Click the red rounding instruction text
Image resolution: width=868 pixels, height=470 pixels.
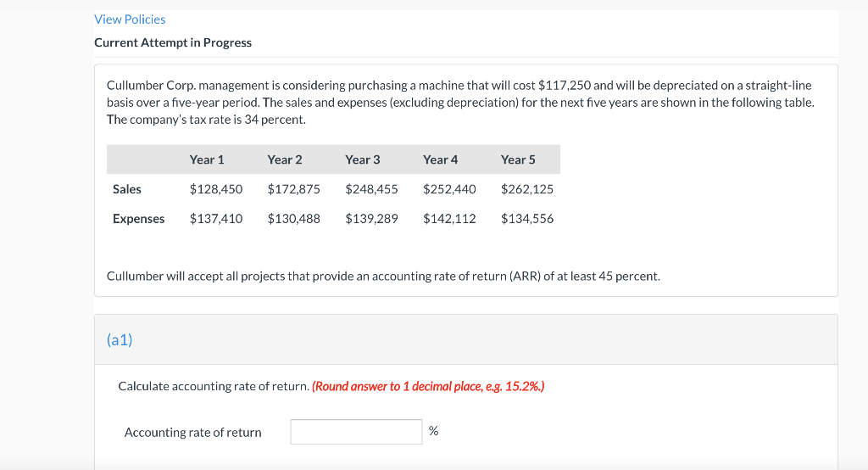428,386
